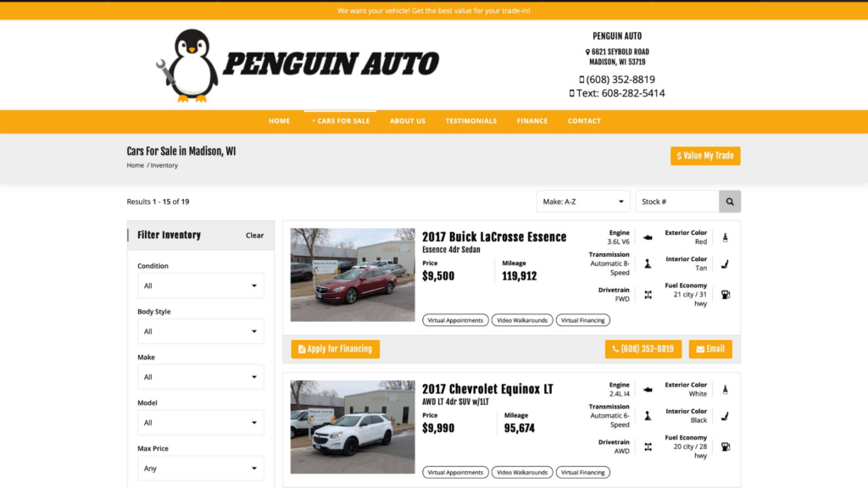Clear the inventory filters
This screenshot has width=868, height=488.
click(x=254, y=236)
